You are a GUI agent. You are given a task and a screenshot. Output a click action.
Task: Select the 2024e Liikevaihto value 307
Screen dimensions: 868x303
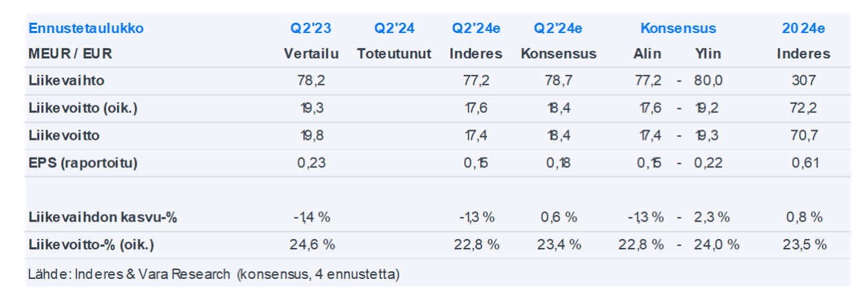click(803, 81)
